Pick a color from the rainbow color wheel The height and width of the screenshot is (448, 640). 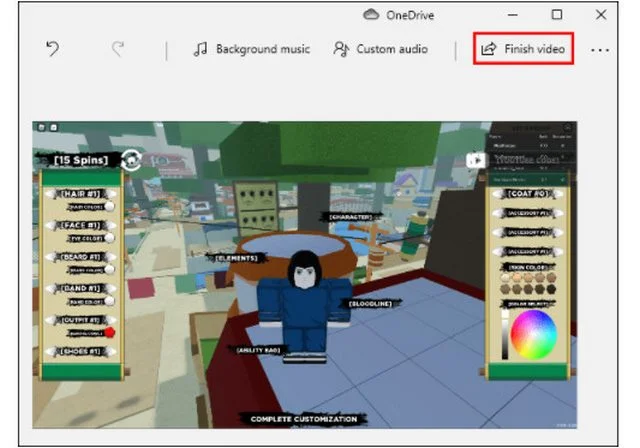pyautogui.click(x=533, y=335)
